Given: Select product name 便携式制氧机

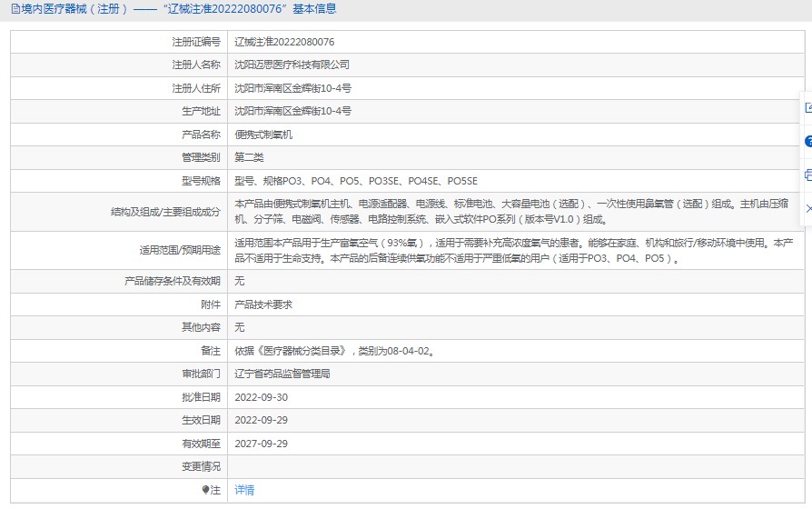Looking at the screenshot, I should click(263, 135).
